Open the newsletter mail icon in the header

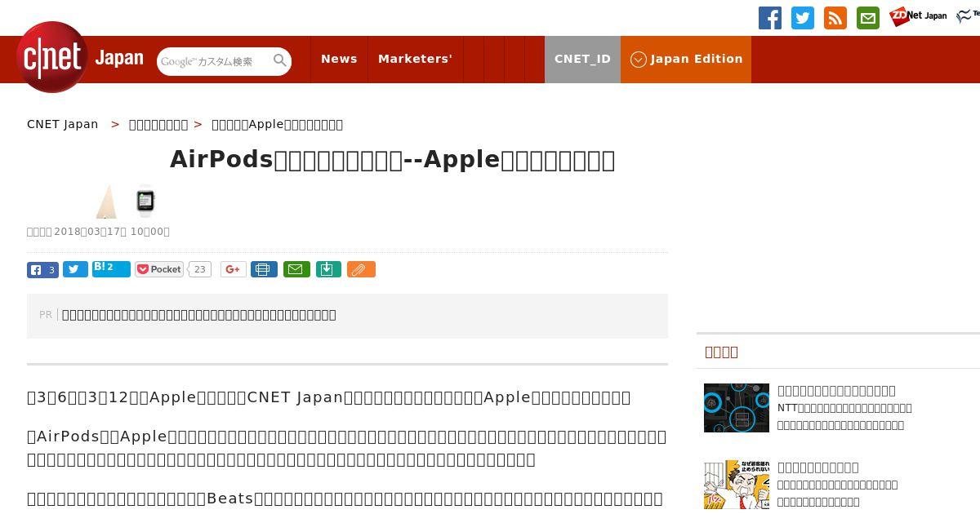pyautogui.click(x=868, y=18)
